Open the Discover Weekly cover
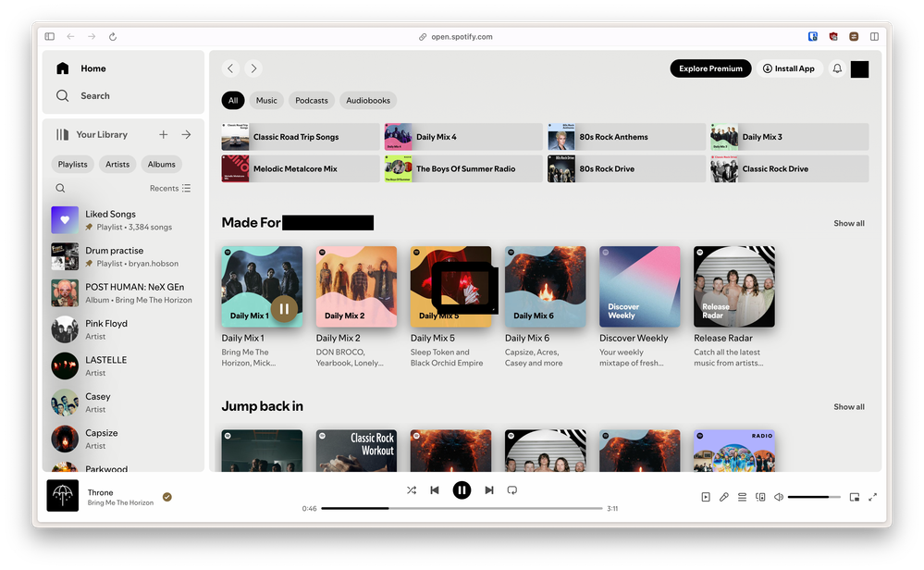The height and width of the screenshot is (570, 924). pyautogui.click(x=639, y=287)
